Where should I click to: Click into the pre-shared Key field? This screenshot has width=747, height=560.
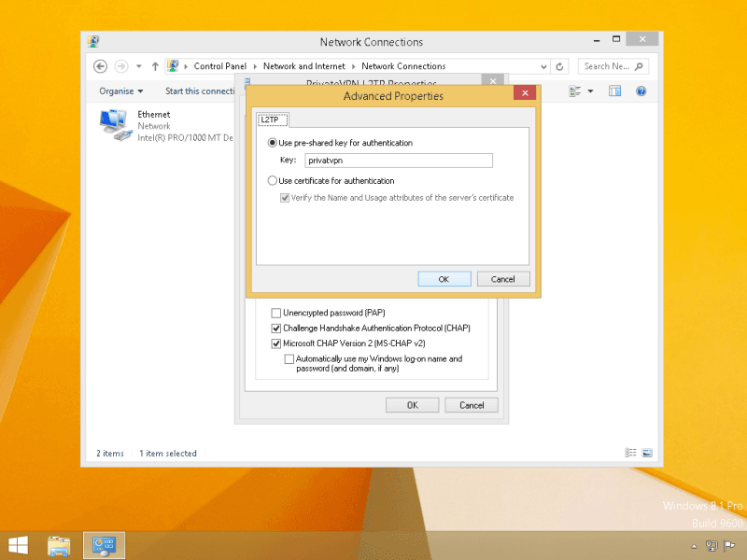[398, 161]
